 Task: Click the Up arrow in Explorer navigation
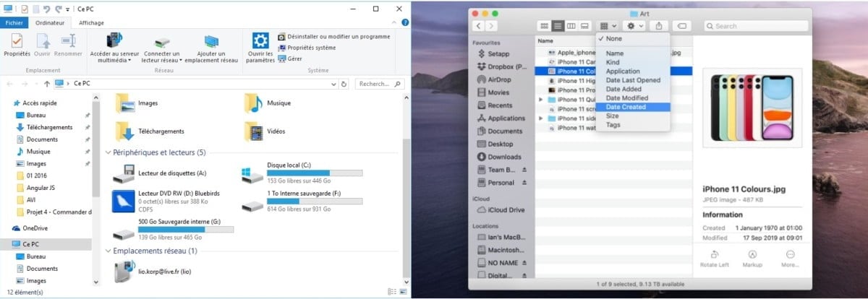46,84
